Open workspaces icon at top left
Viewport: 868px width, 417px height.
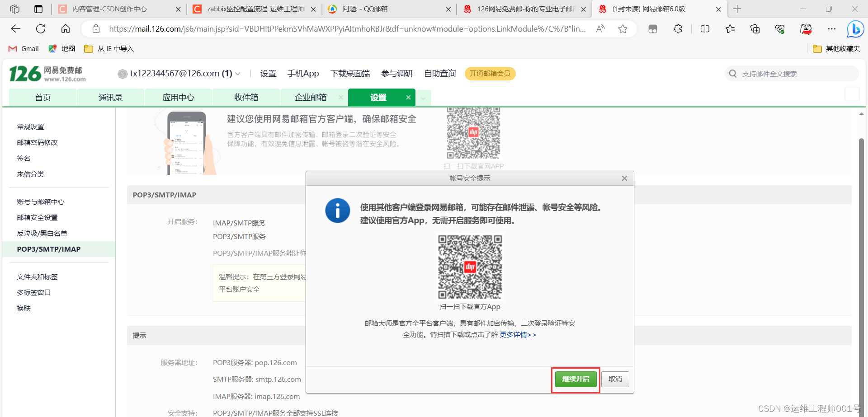pos(14,9)
